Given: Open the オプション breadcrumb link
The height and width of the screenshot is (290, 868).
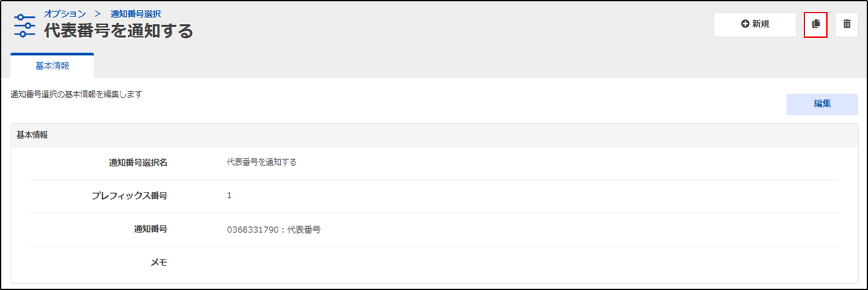Looking at the screenshot, I should (x=65, y=13).
